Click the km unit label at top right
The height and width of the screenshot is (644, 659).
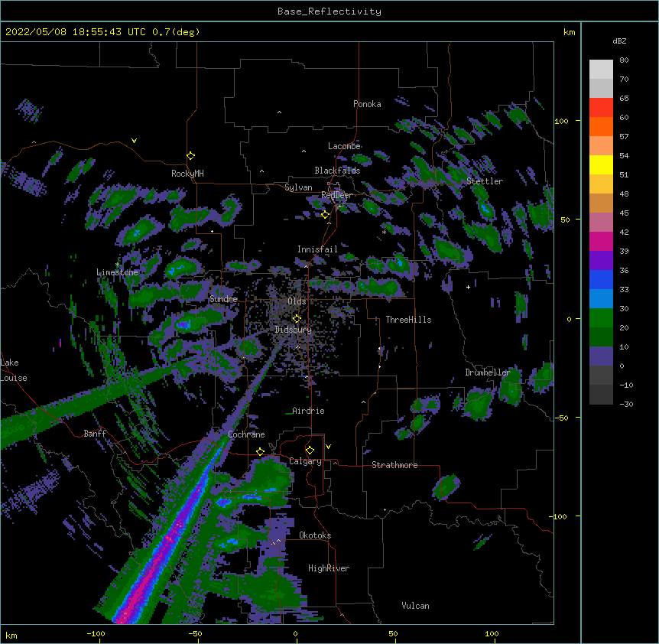(569, 32)
